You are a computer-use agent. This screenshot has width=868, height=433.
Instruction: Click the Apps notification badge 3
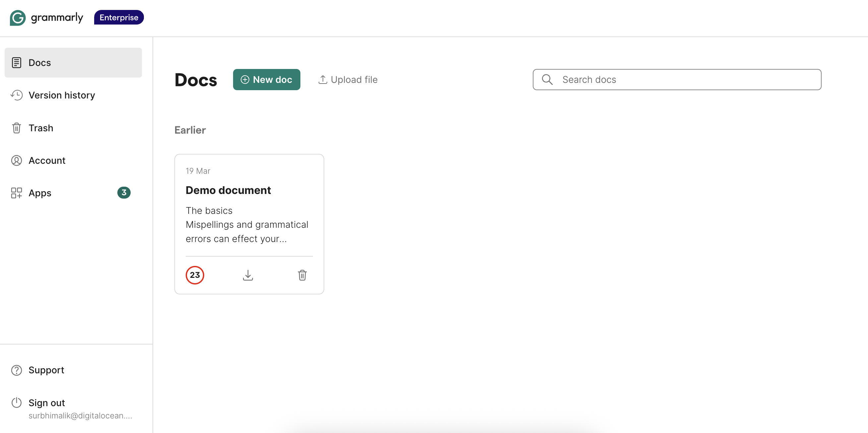(x=124, y=193)
